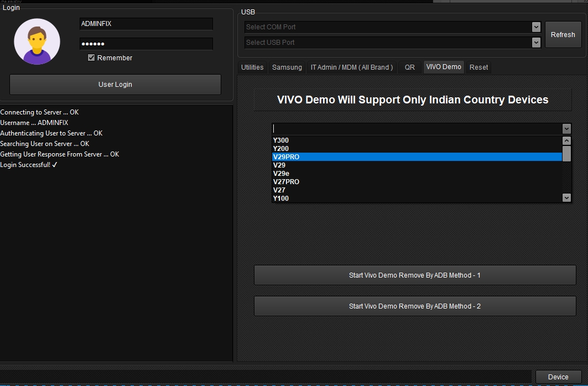The height and width of the screenshot is (386, 588).
Task: Pick V27 from the model list
Action: (417, 190)
